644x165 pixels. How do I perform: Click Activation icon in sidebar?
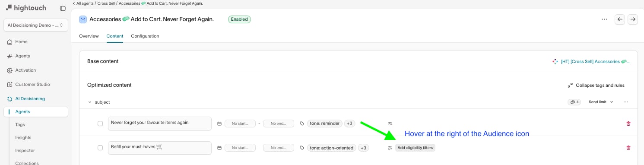(x=10, y=70)
